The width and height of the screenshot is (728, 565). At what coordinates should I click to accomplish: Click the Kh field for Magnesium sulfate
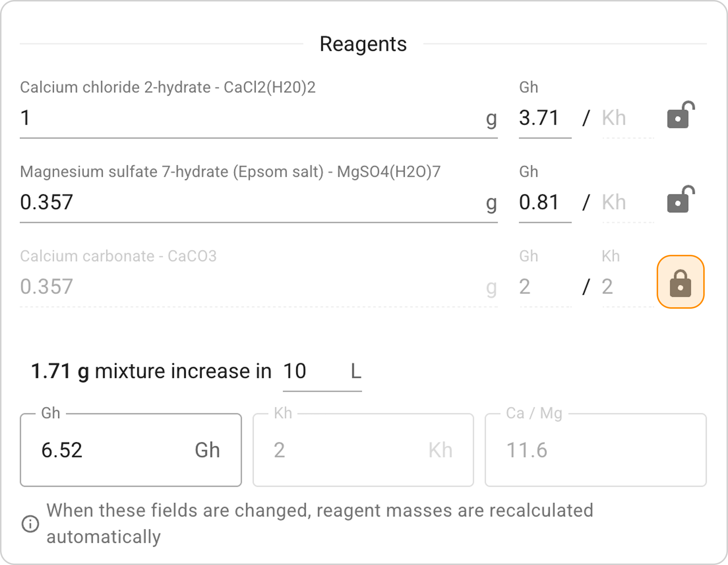(628, 202)
